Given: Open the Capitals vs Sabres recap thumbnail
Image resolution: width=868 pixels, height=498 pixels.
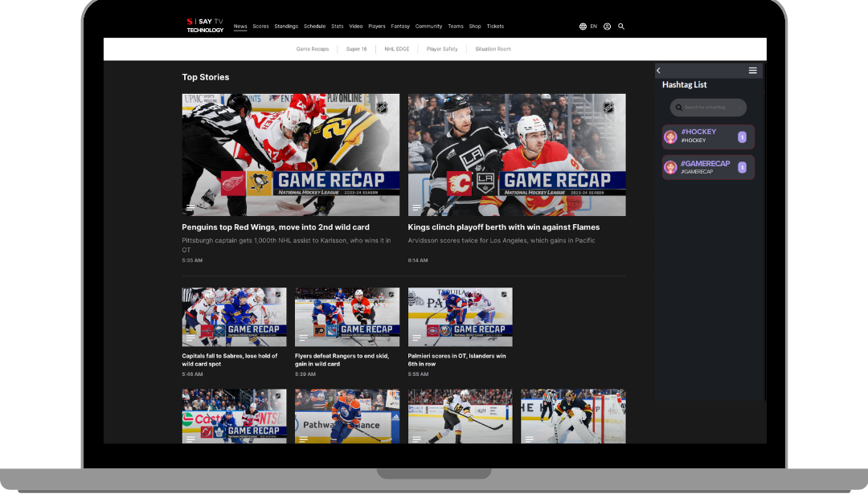Looking at the screenshot, I should click(x=234, y=316).
